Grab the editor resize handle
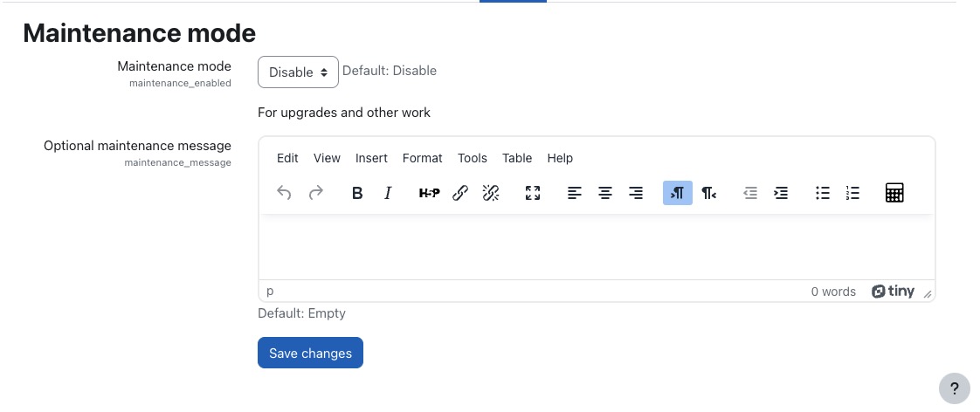Viewport: 980px width, 412px height. coord(928,294)
